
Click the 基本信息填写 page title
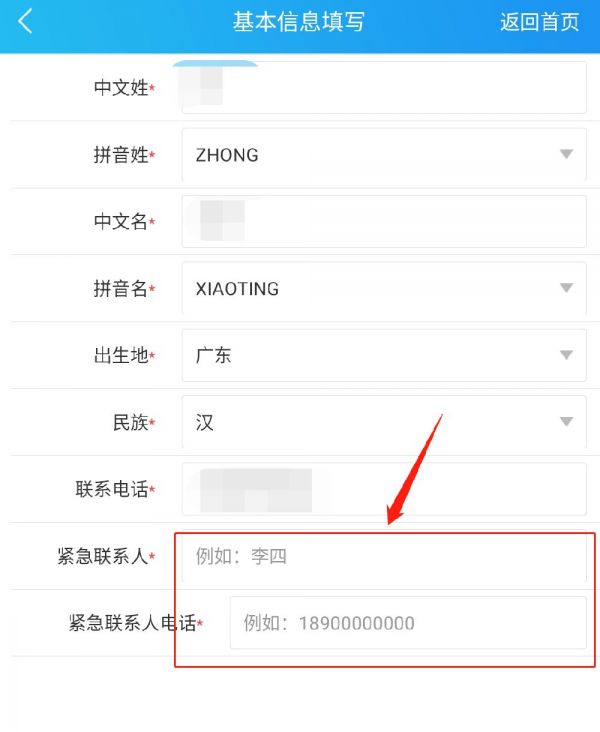pyautogui.click(x=298, y=22)
